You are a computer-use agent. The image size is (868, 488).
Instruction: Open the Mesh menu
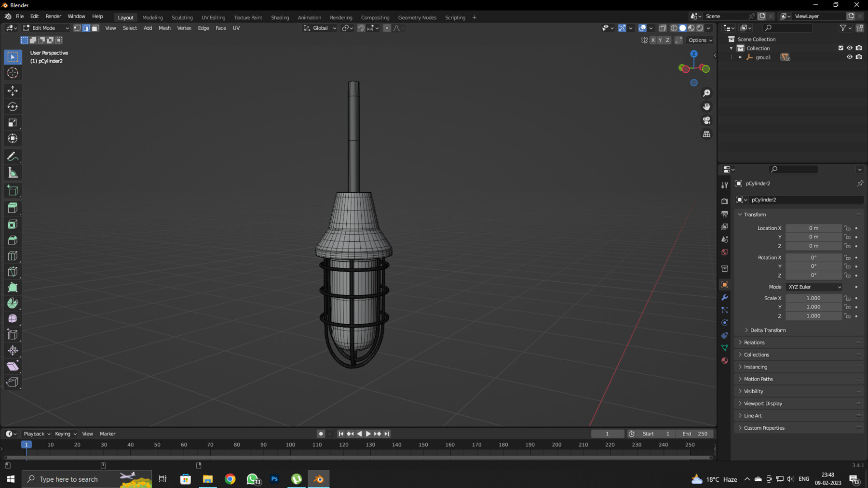[x=164, y=28]
